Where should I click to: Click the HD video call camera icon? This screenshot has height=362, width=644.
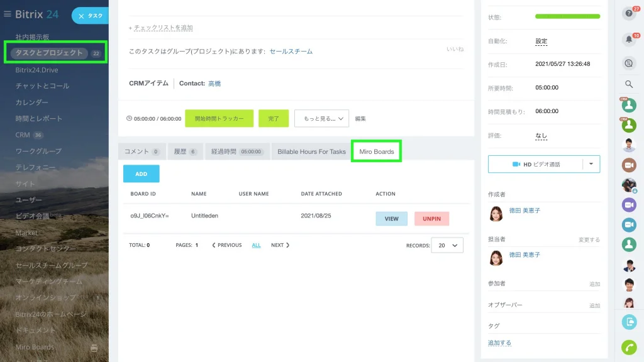point(516,164)
